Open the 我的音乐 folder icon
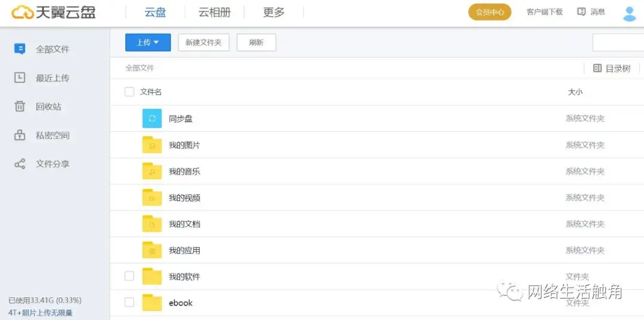644x320 pixels. pos(152,171)
